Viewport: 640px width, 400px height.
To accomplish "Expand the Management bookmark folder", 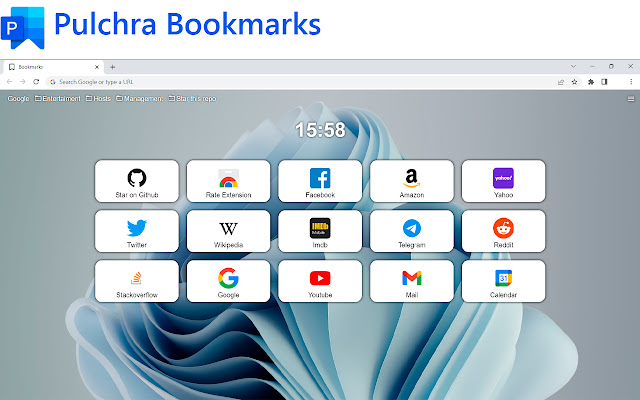I will (x=140, y=98).
